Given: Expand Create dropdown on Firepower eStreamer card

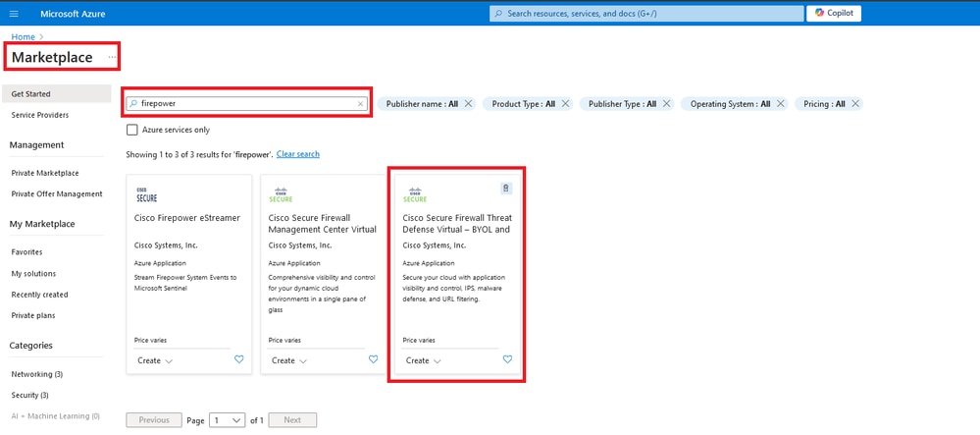Looking at the screenshot, I should [155, 360].
